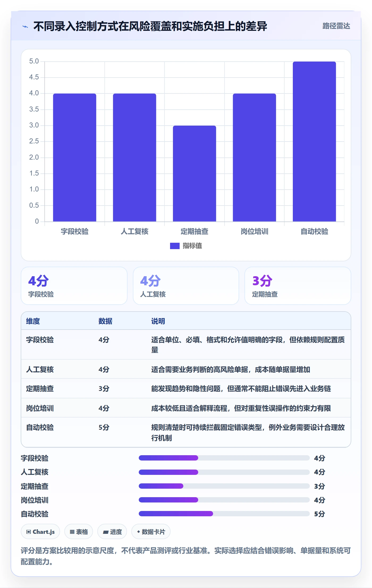Image resolution: width=372 pixels, height=588 pixels.
Task: Click the 人工复核 x-axis label
Action: pos(134,232)
